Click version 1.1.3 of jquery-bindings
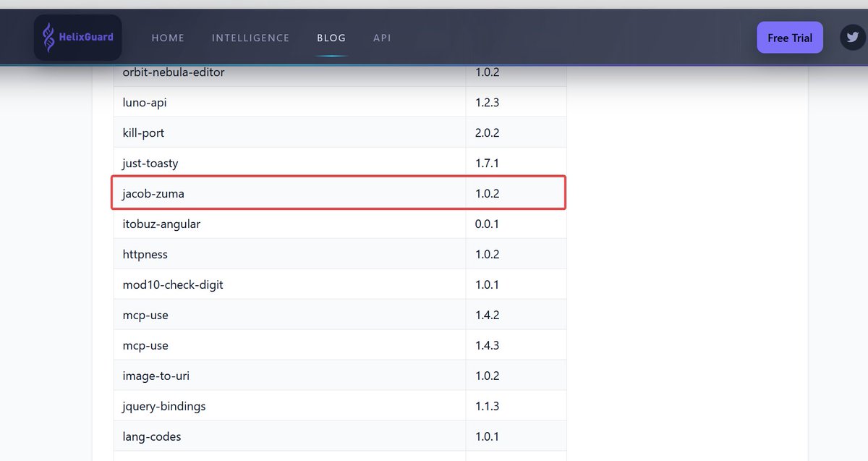Screen dimensions: 868x461 tap(487, 407)
